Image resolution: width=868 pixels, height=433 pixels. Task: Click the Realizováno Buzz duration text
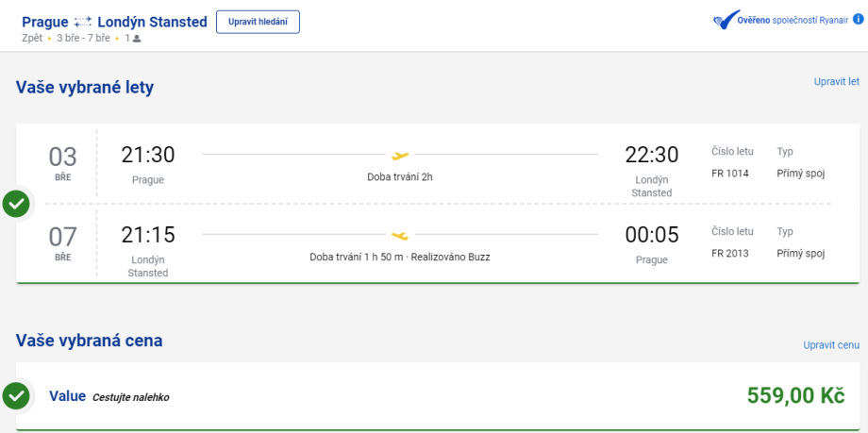coord(400,257)
